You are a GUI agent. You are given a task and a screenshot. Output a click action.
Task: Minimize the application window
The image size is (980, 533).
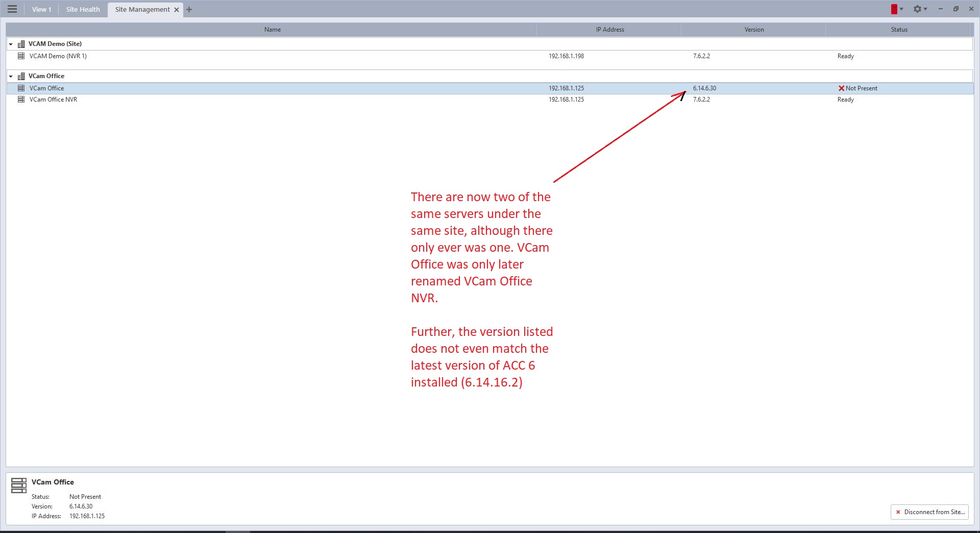click(940, 9)
